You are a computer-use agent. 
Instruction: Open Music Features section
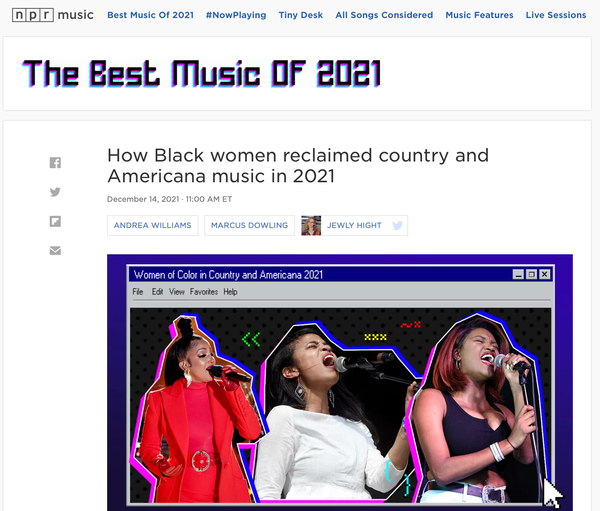479,15
